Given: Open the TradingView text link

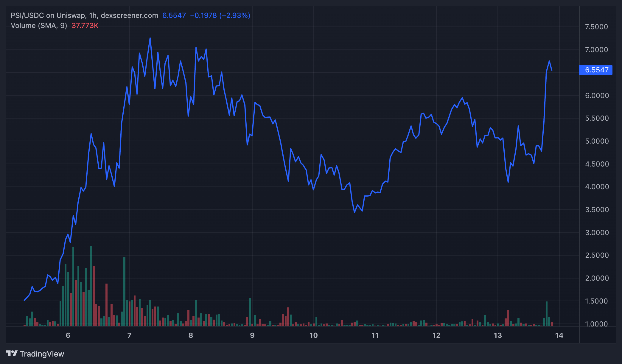Looking at the screenshot, I should point(42,354).
